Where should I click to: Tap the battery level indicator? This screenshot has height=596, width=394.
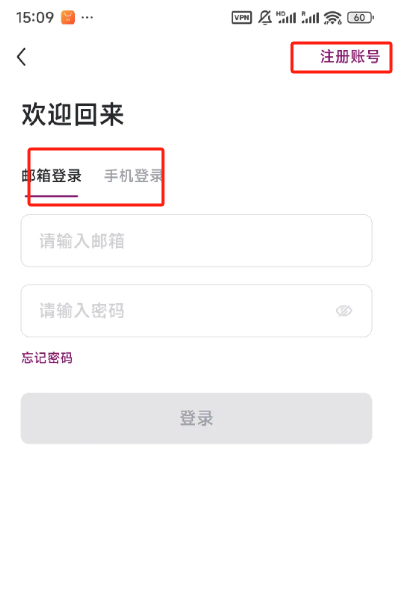point(360,17)
